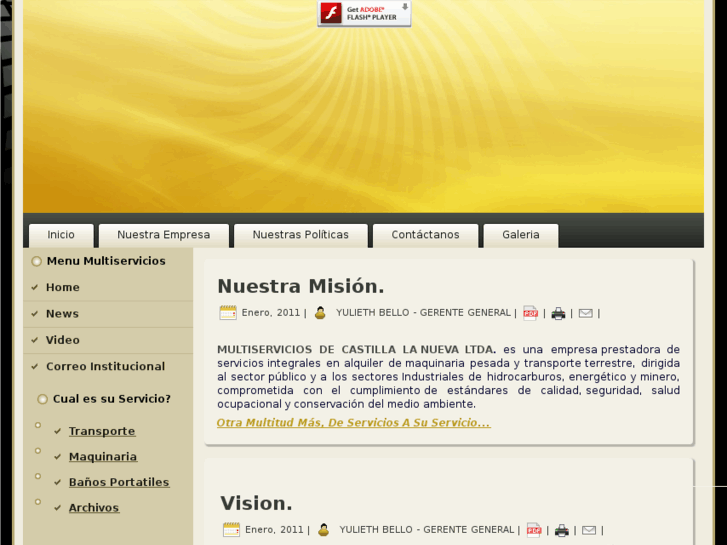Viewport: 727px width, 545px height.
Task: Click the calendar icon under Nuestra Misión
Action: coord(228,313)
